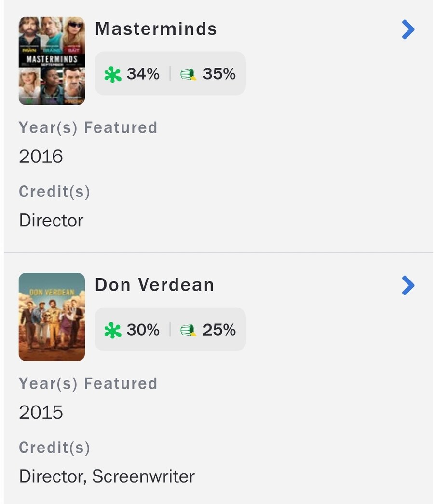Click the Masterminds green splat critic icon
434x504 pixels.
tap(113, 74)
